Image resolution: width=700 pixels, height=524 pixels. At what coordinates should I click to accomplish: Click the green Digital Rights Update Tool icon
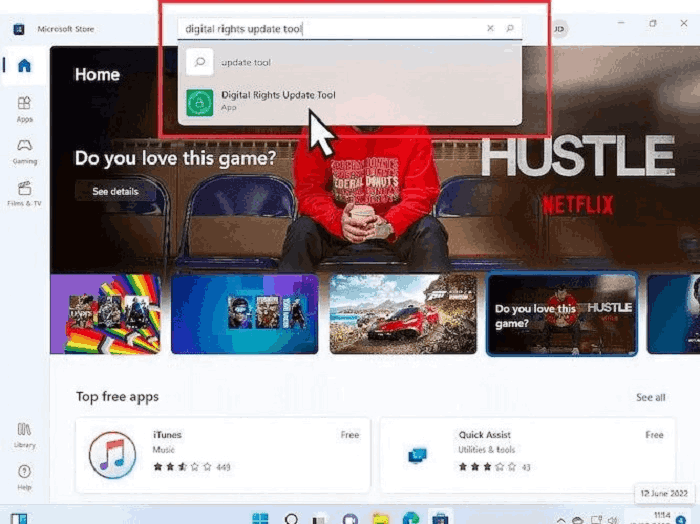pyautogui.click(x=200, y=102)
